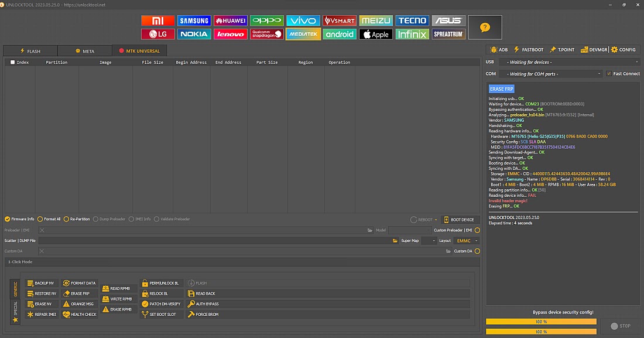Choose the Samsung brand logo
This screenshot has width=644, height=338.
194,21
